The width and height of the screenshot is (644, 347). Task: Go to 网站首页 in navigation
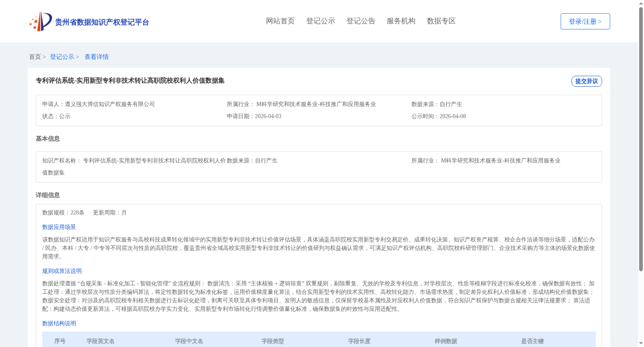point(280,21)
